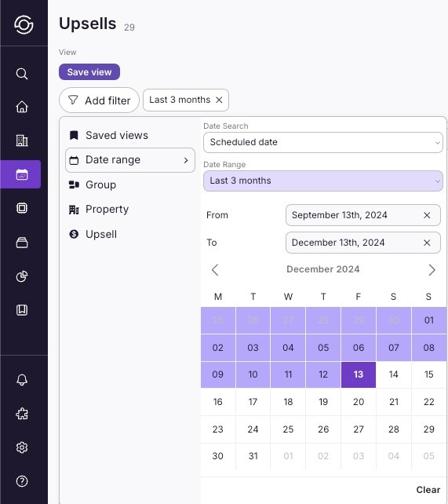Open the puzzle piece integrations icon
This screenshot has height=504, width=448.
pyautogui.click(x=22, y=414)
